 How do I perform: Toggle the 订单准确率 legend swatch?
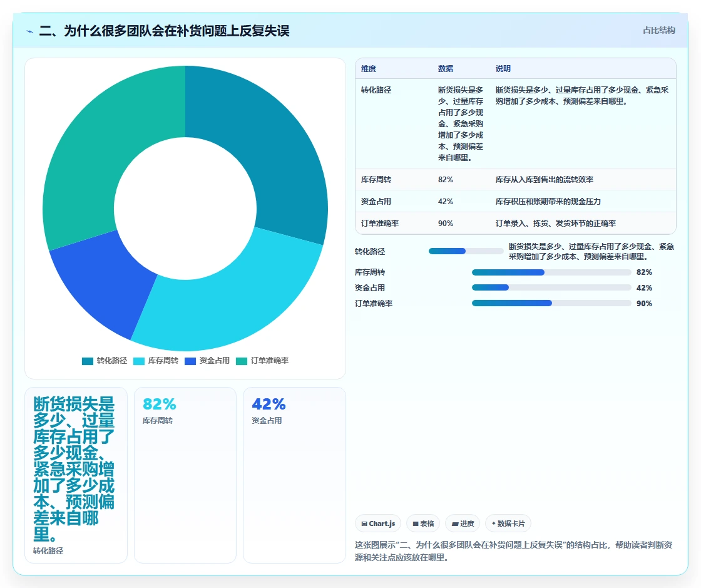click(x=242, y=361)
